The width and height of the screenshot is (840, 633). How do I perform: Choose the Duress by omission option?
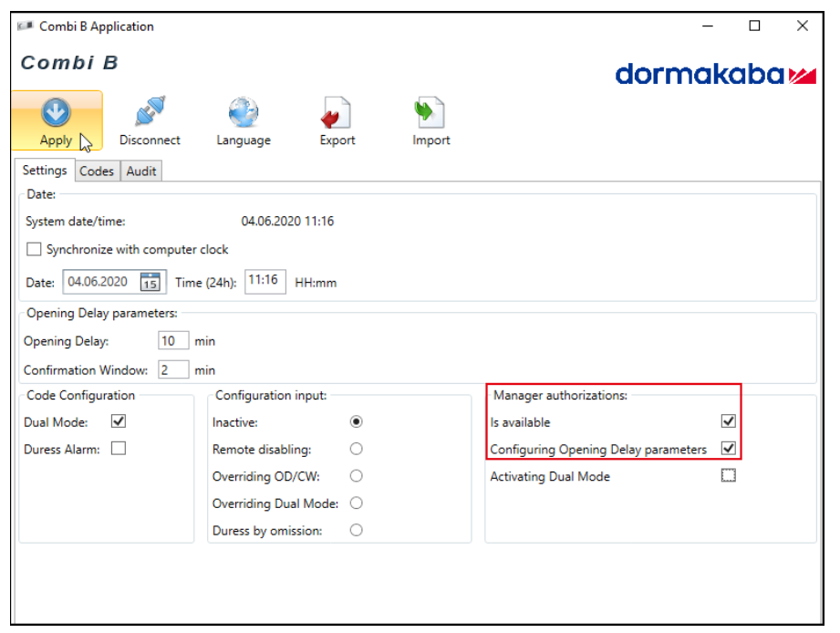tap(357, 530)
